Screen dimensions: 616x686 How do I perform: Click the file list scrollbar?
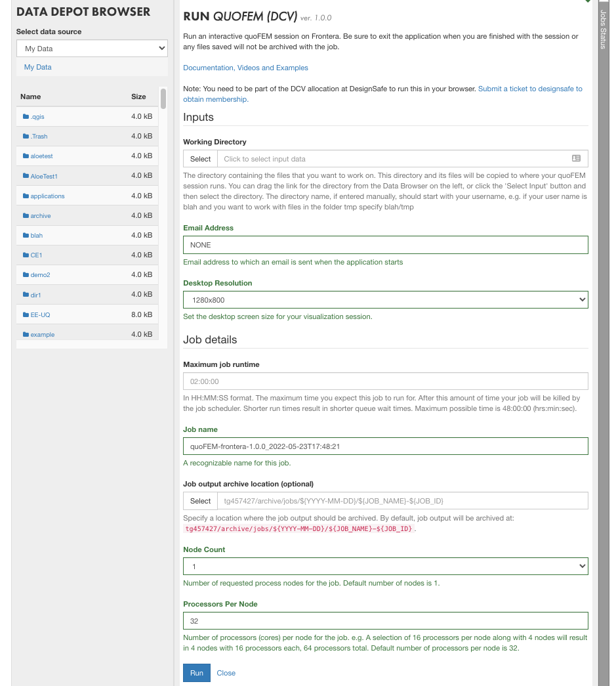(x=163, y=98)
